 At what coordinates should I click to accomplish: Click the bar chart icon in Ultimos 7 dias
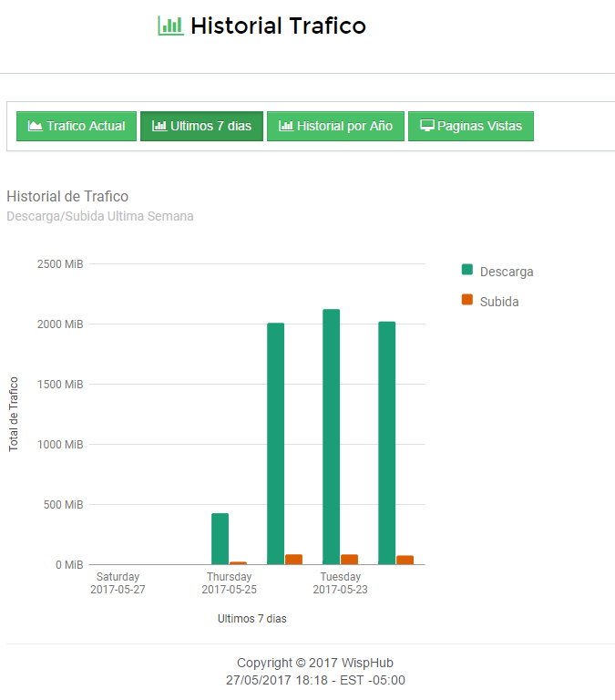(159, 126)
